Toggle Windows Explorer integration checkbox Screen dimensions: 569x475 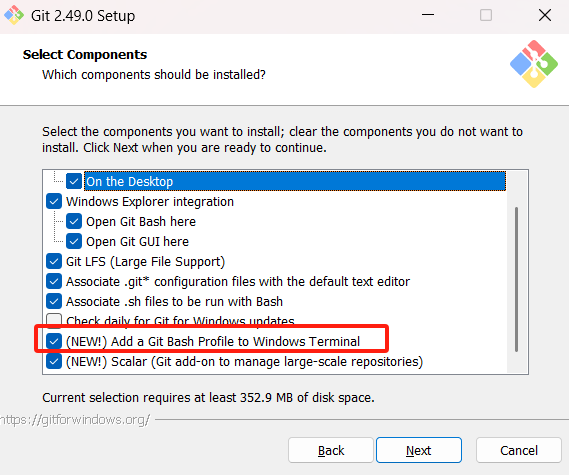pyautogui.click(x=54, y=201)
